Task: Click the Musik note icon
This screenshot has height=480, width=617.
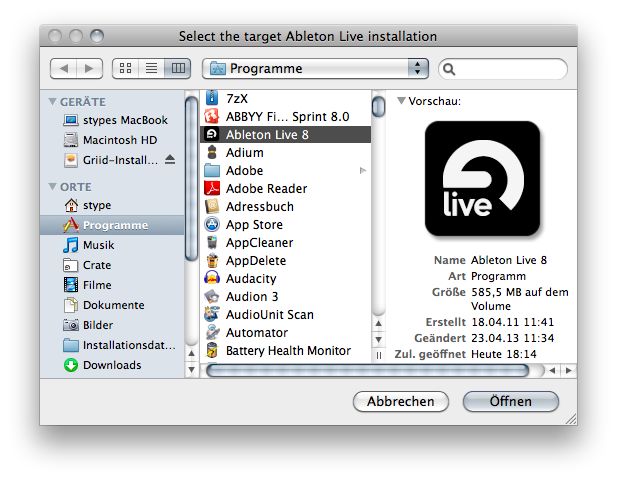Action: (x=71, y=245)
